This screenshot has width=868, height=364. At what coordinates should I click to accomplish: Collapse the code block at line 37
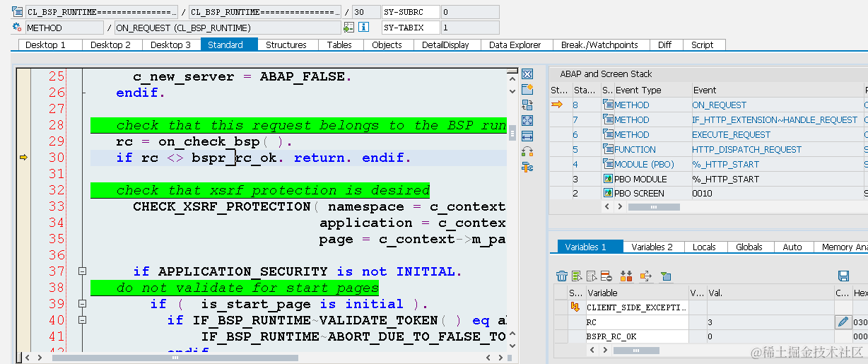(82, 271)
